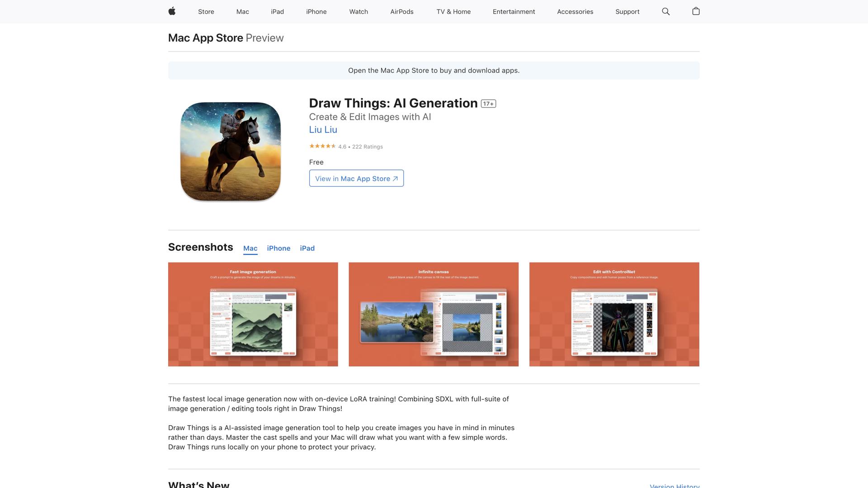
Task: Click the Edit with ControlNet screenshot
Action: (614, 314)
